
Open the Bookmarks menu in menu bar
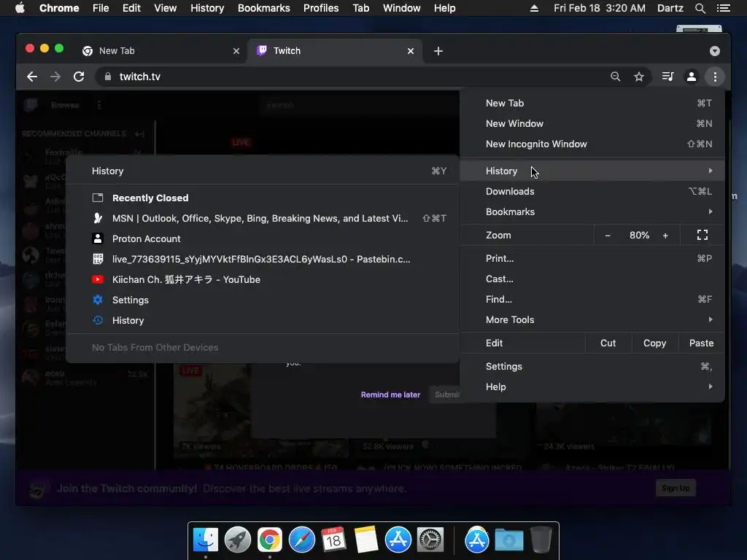(x=264, y=8)
